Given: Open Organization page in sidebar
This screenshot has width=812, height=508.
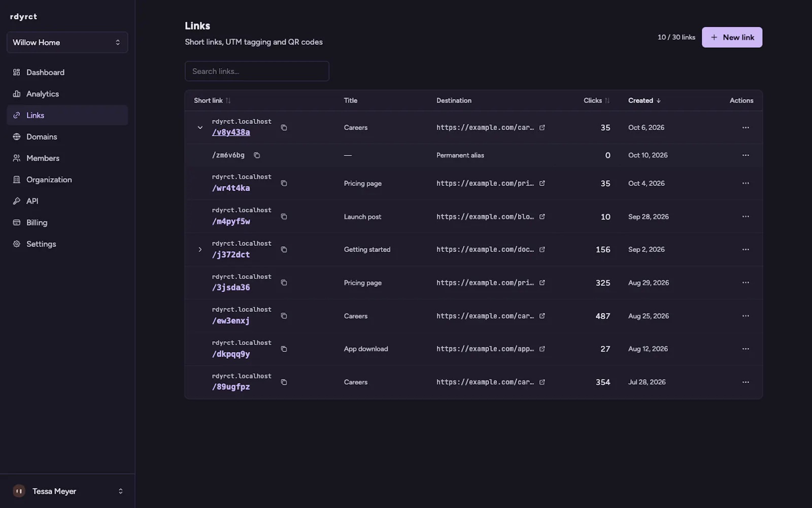Looking at the screenshot, I should (x=67, y=180).
